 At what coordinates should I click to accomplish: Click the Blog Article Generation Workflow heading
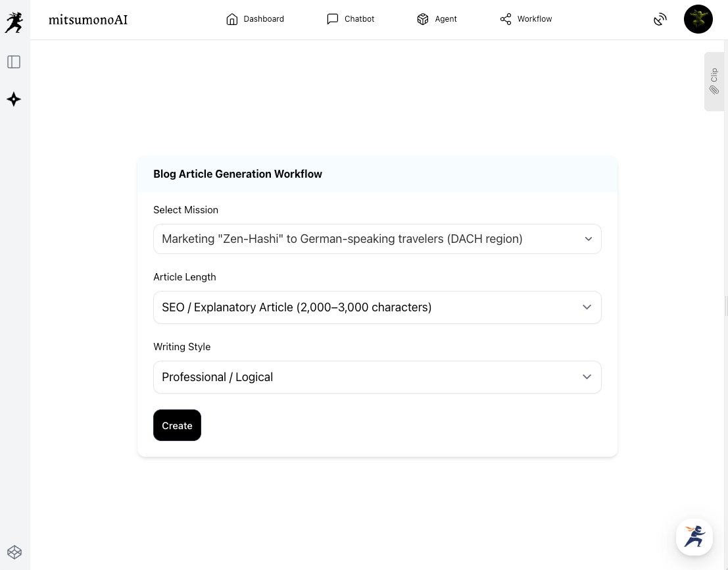coord(237,174)
